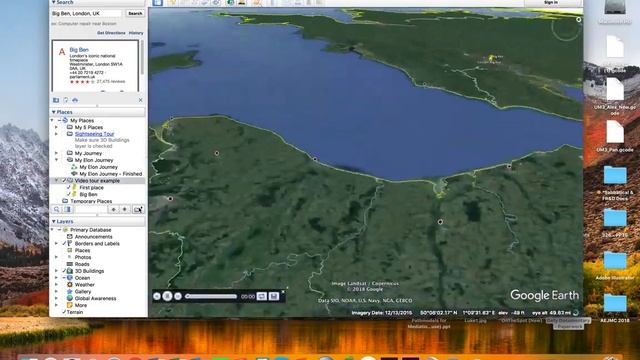The height and width of the screenshot is (360, 640).
Task: Select My Elon Journey - Finished tour item
Action: (x=111, y=174)
